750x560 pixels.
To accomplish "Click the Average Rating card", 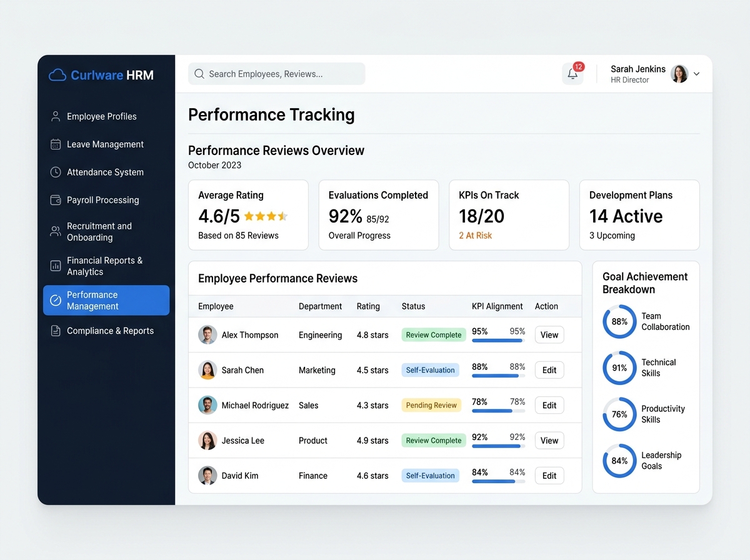I will tap(248, 215).
